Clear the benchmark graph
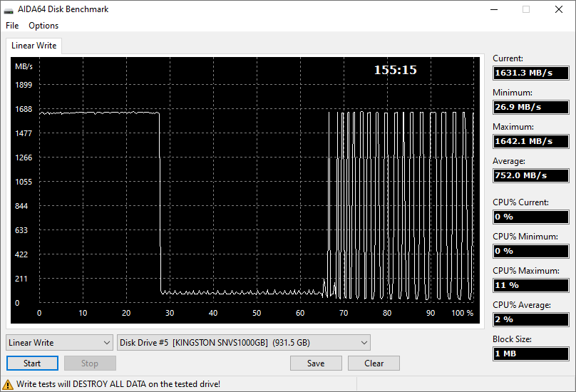The width and height of the screenshot is (576, 392). click(x=374, y=363)
